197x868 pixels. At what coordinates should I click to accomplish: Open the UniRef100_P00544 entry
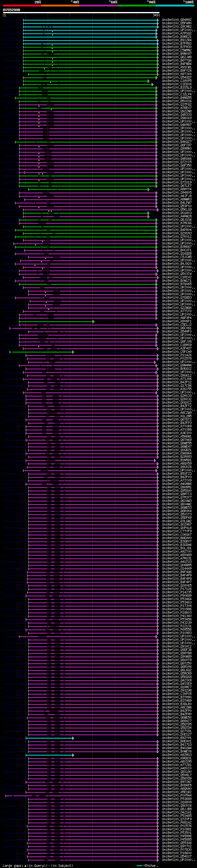[177, 796]
